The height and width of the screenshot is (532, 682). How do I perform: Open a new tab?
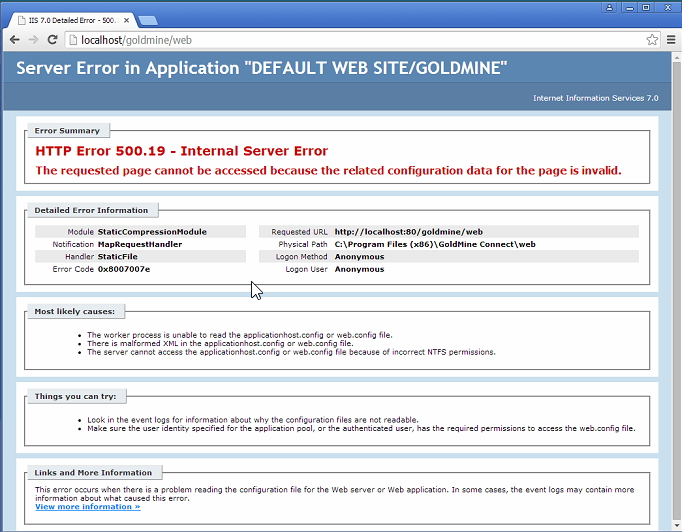tap(148, 19)
